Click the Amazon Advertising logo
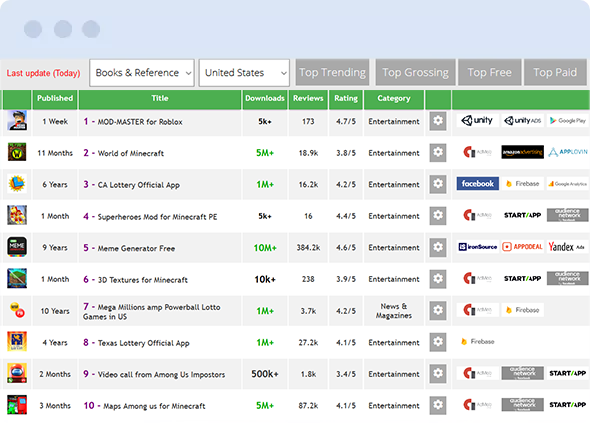Screen dimensions: 590x423 pos(522,152)
